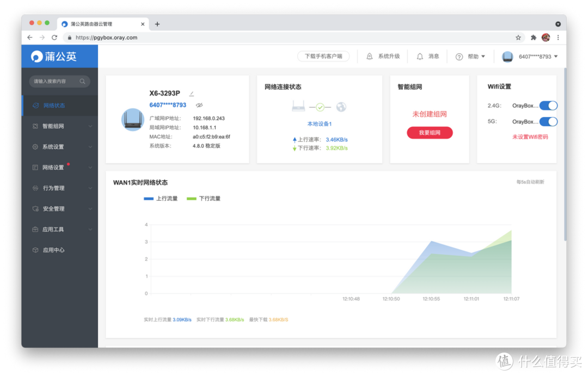Open Chrome extensions puzzle icon
The height and width of the screenshot is (376, 588).
pos(534,38)
